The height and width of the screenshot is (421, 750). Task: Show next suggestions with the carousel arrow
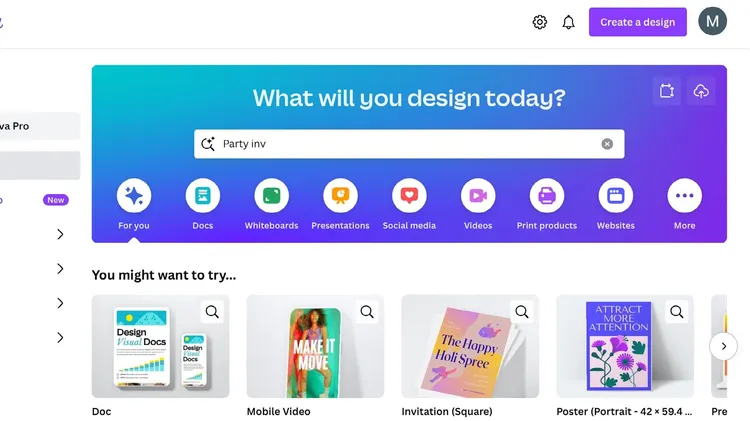click(724, 346)
